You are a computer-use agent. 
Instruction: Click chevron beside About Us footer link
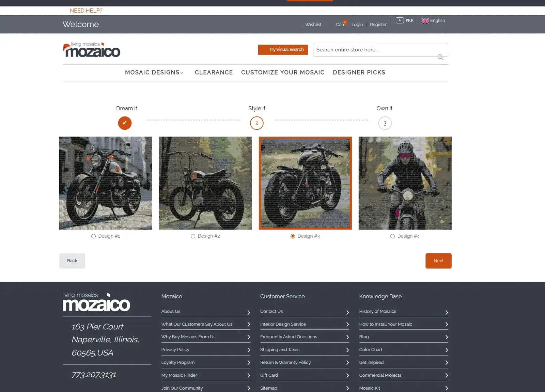pos(249,312)
